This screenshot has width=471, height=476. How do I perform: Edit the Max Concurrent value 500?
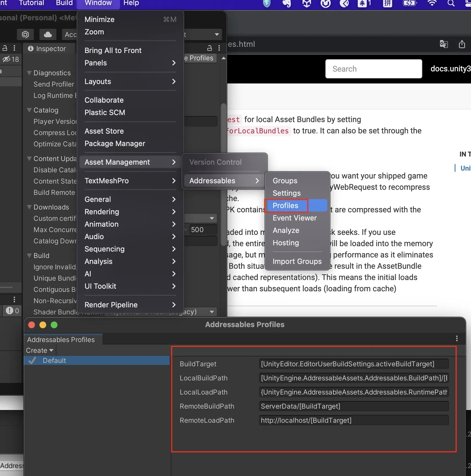click(x=203, y=230)
